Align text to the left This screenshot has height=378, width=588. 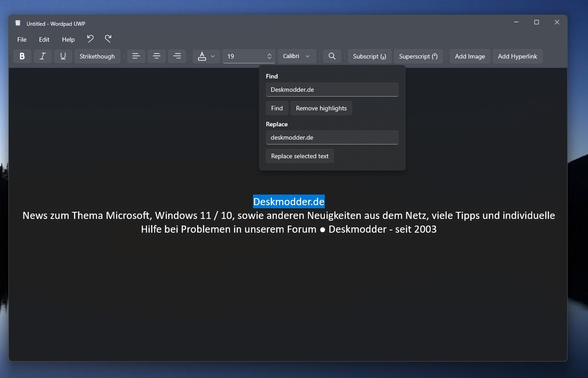point(136,56)
